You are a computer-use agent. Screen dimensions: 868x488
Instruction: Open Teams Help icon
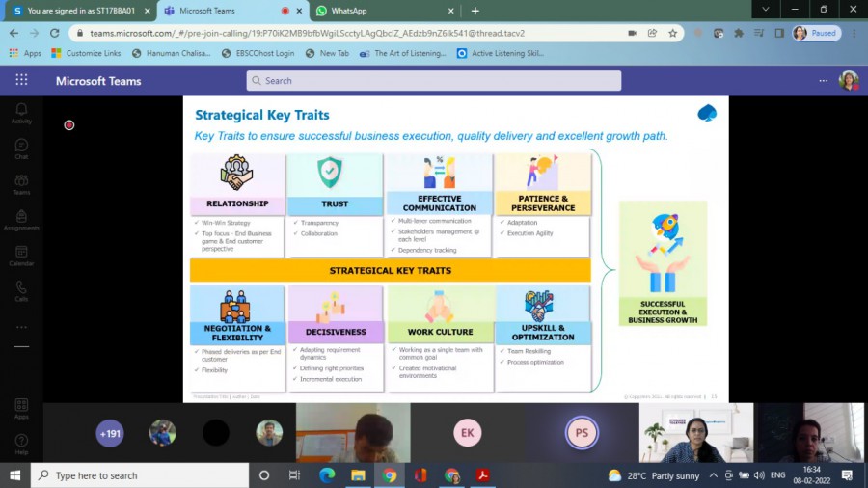pyautogui.click(x=21, y=444)
